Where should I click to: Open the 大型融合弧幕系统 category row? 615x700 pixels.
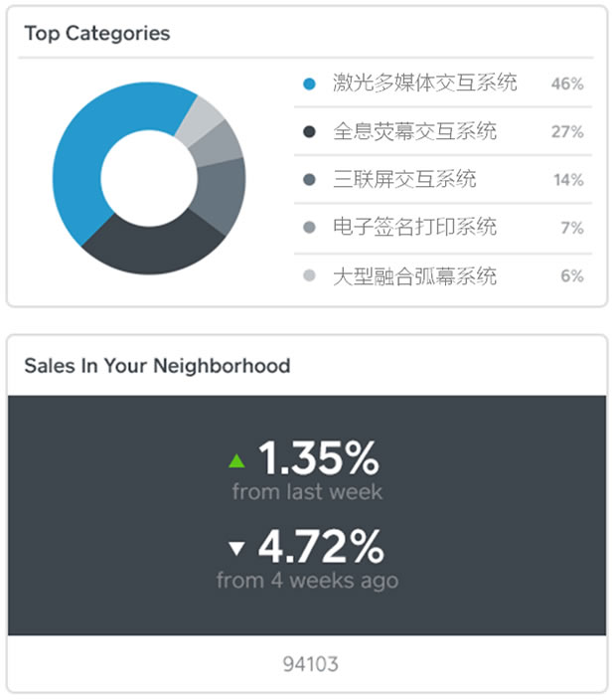point(443,276)
